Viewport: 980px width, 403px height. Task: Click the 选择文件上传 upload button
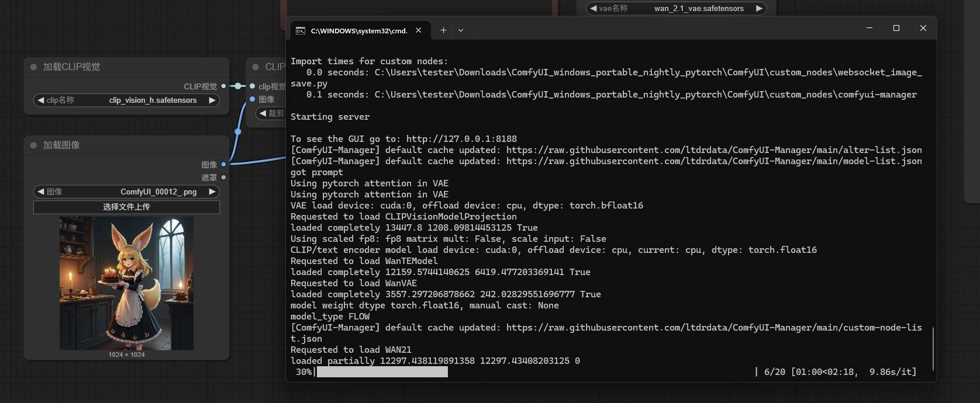(x=126, y=207)
